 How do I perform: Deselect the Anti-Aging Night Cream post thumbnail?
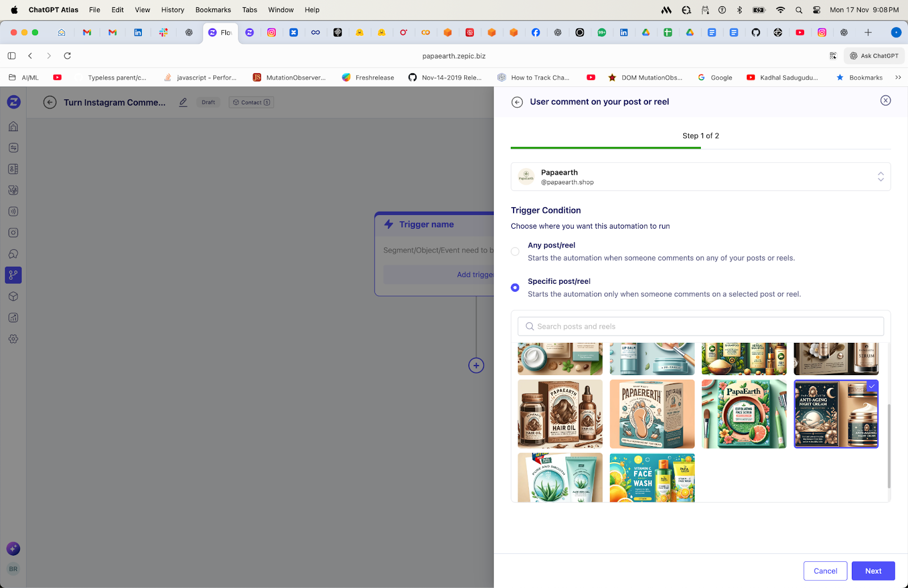(x=836, y=414)
